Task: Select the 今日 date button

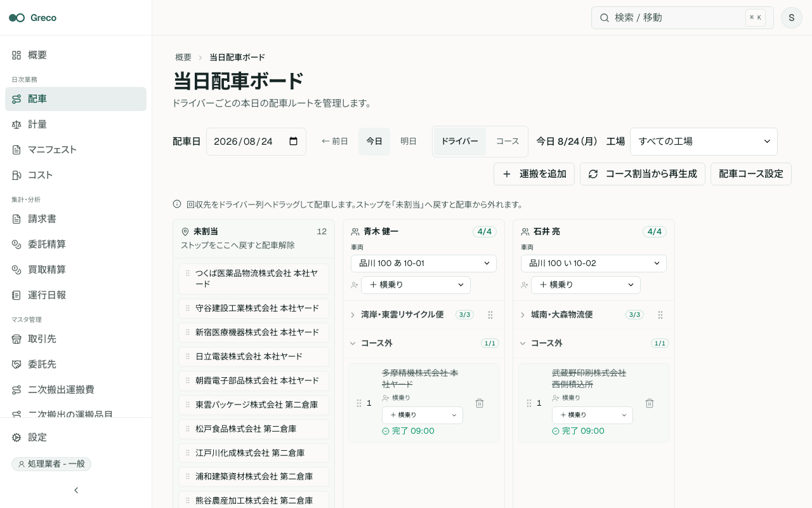Action: click(374, 142)
